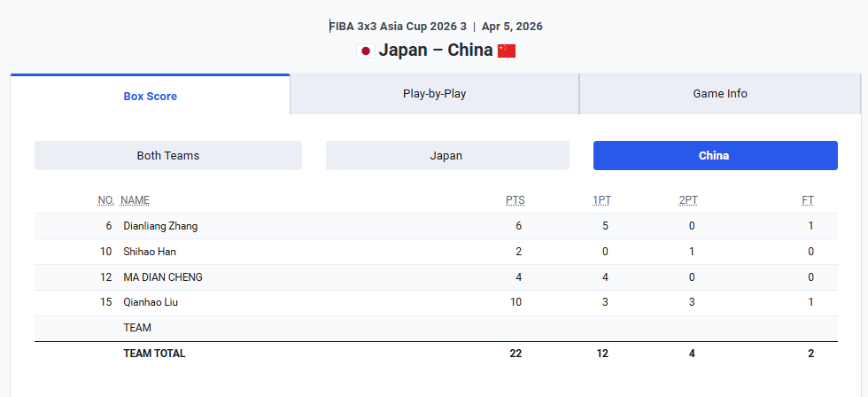868x397 pixels.
Task: Open player Qianhao Liu
Action: tap(150, 302)
